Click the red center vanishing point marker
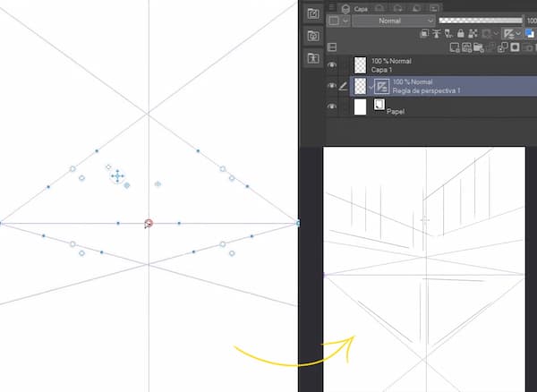The width and height of the screenshot is (537, 392). (149, 223)
